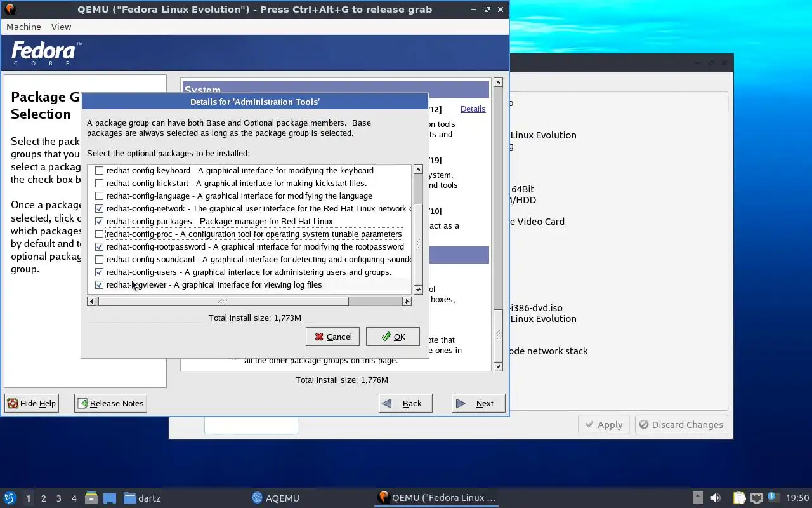The image size is (812, 508).
Task: Select QEMU Fedora Linux taskbar entry
Action: pos(436,498)
